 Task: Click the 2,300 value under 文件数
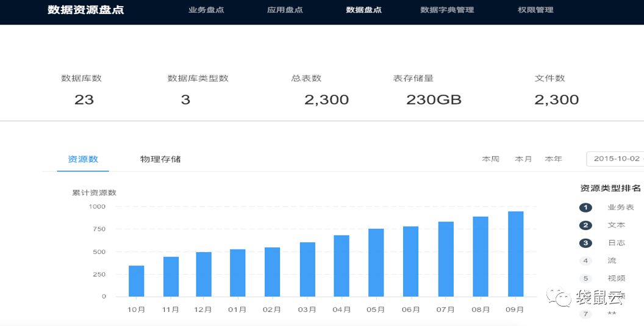(x=557, y=100)
